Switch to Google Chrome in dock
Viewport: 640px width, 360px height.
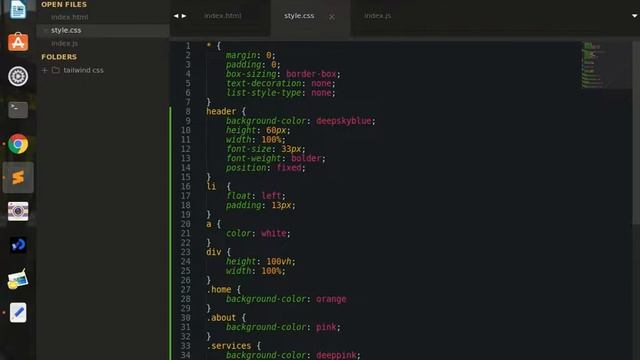coord(18,144)
